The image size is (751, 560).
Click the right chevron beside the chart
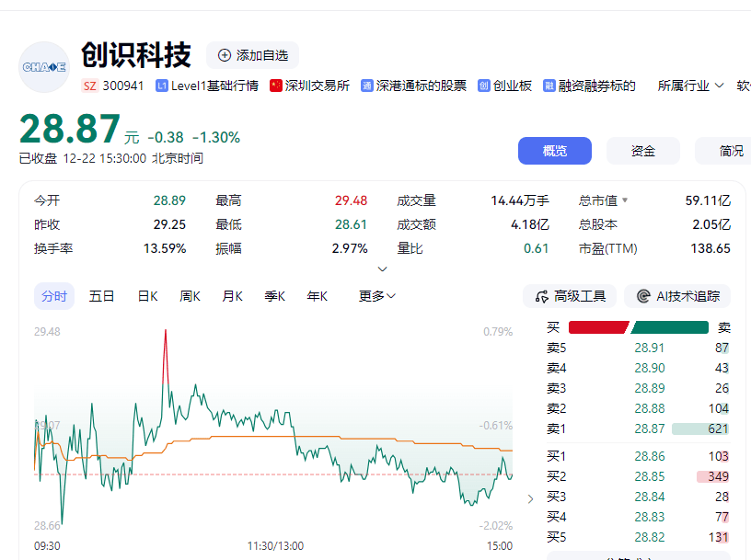[x=529, y=497]
